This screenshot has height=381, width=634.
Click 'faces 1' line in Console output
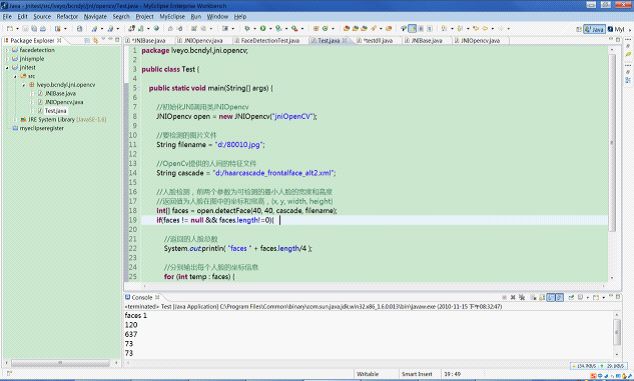[x=136, y=315]
